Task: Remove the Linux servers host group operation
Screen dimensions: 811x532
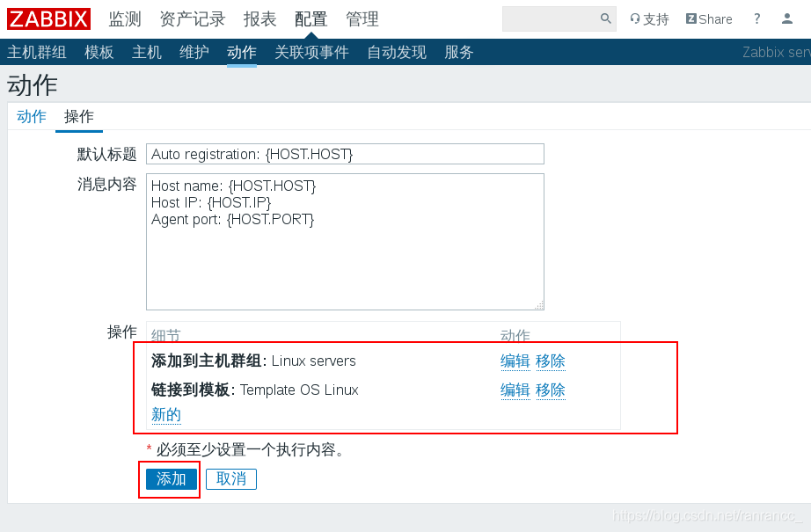Action: [x=551, y=361]
